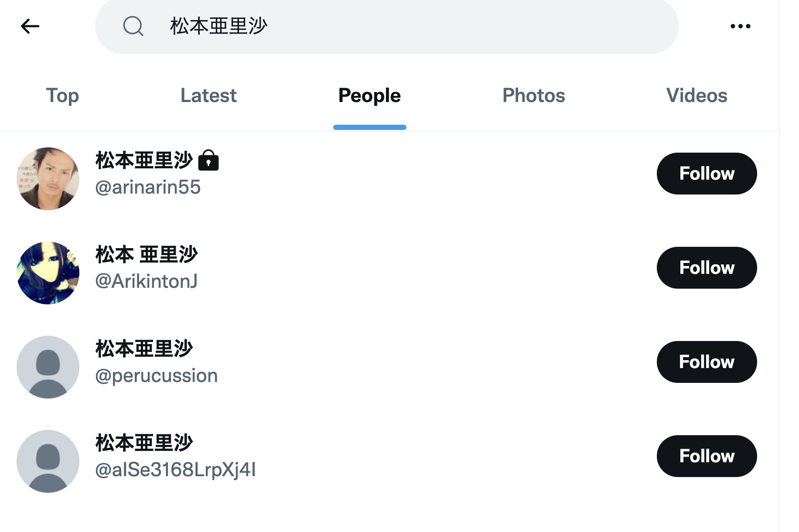Image resolution: width=799 pixels, height=532 pixels.
Task: Open the Photos tab
Action: [533, 95]
